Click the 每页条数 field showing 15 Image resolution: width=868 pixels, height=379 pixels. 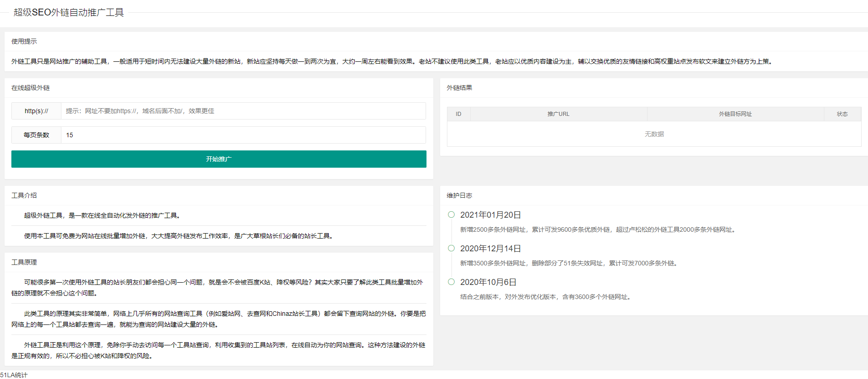click(x=243, y=135)
